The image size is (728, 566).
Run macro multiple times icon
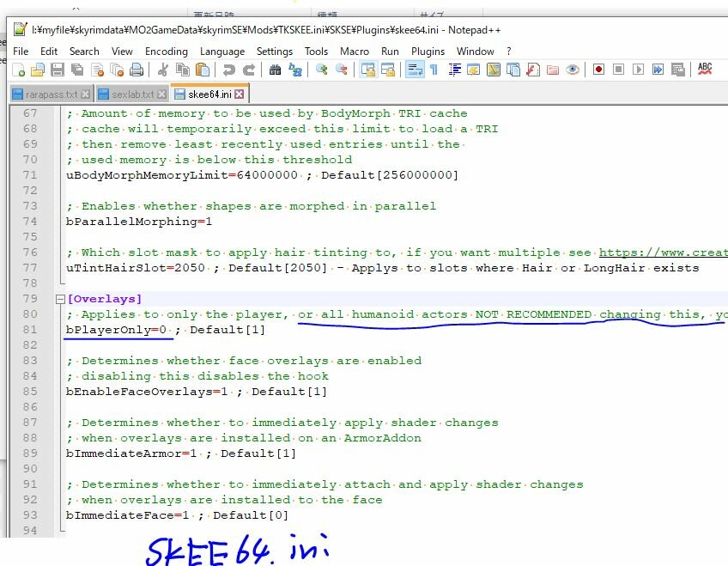pyautogui.click(x=658, y=70)
